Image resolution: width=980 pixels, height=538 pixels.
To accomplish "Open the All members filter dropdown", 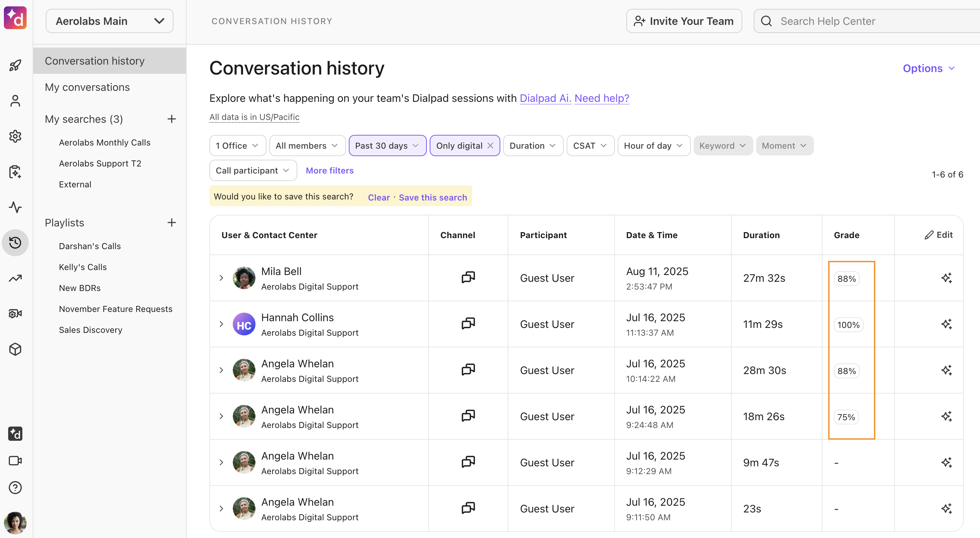I will (307, 146).
